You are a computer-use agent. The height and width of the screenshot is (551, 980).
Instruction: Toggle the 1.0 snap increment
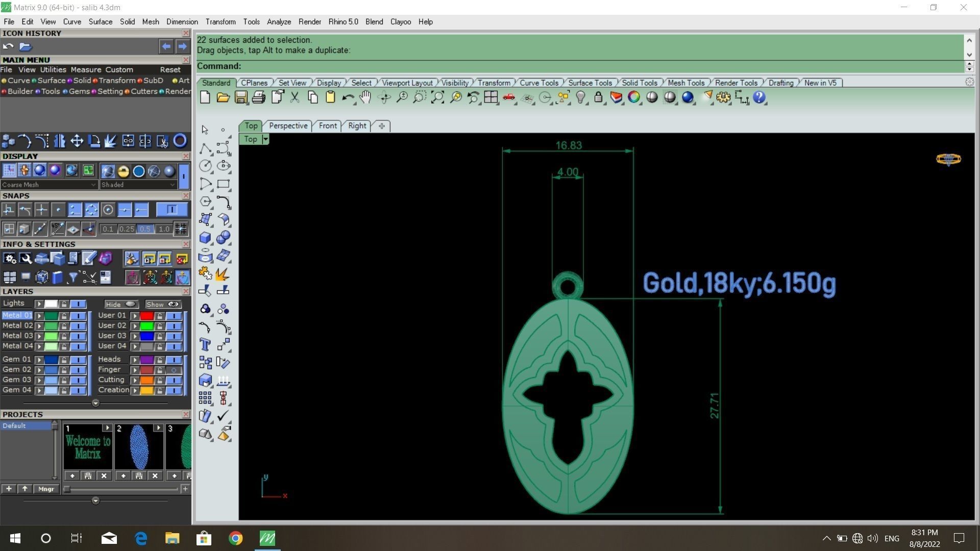[163, 229]
